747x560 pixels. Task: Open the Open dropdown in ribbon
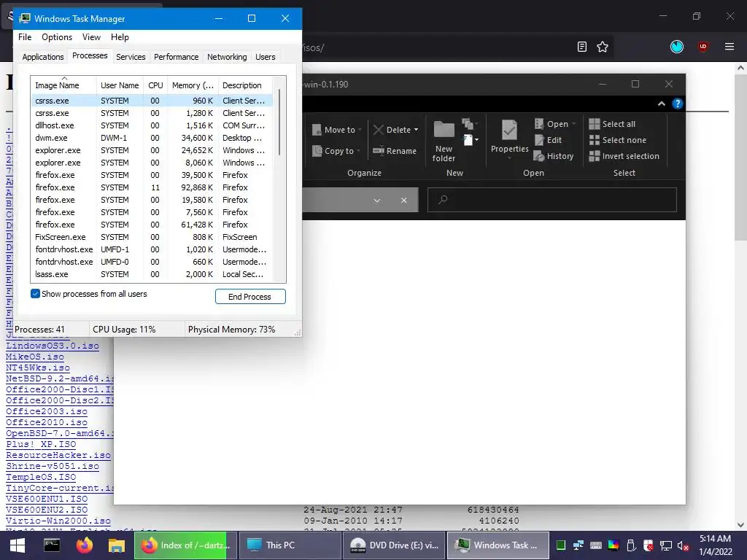point(555,124)
